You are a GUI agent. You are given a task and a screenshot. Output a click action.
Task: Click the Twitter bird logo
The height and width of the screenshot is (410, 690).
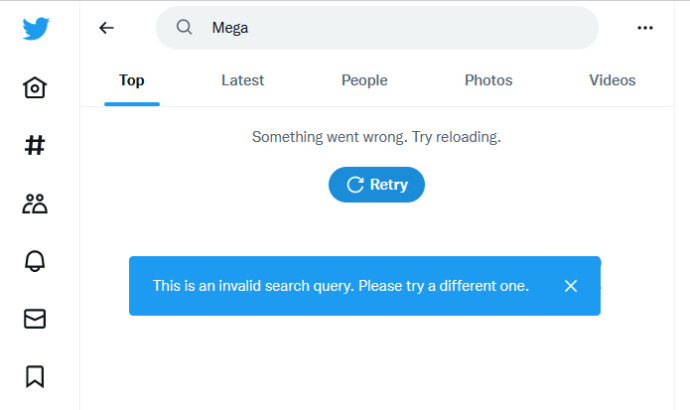(x=36, y=29)
